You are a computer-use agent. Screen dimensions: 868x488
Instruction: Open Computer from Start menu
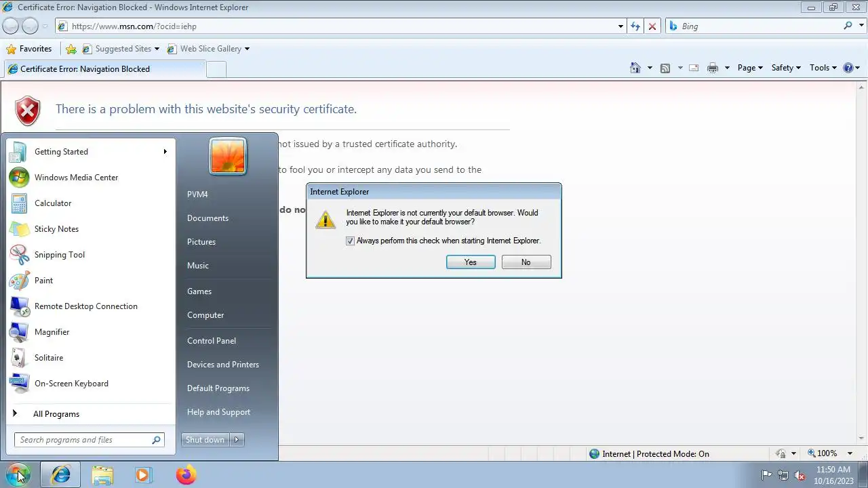point(205,315)
